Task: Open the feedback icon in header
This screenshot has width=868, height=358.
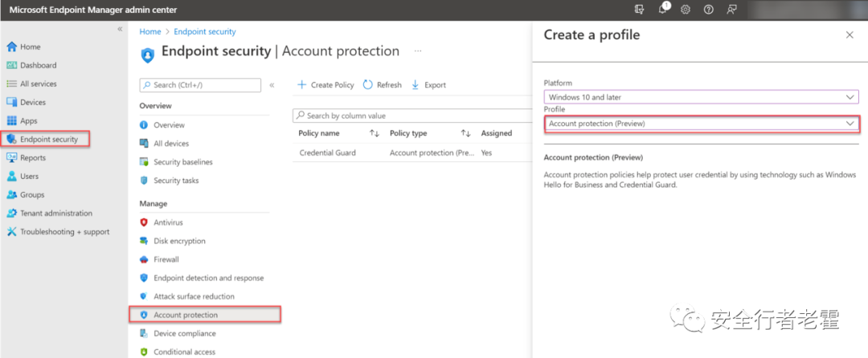Action: pos(732,10)
